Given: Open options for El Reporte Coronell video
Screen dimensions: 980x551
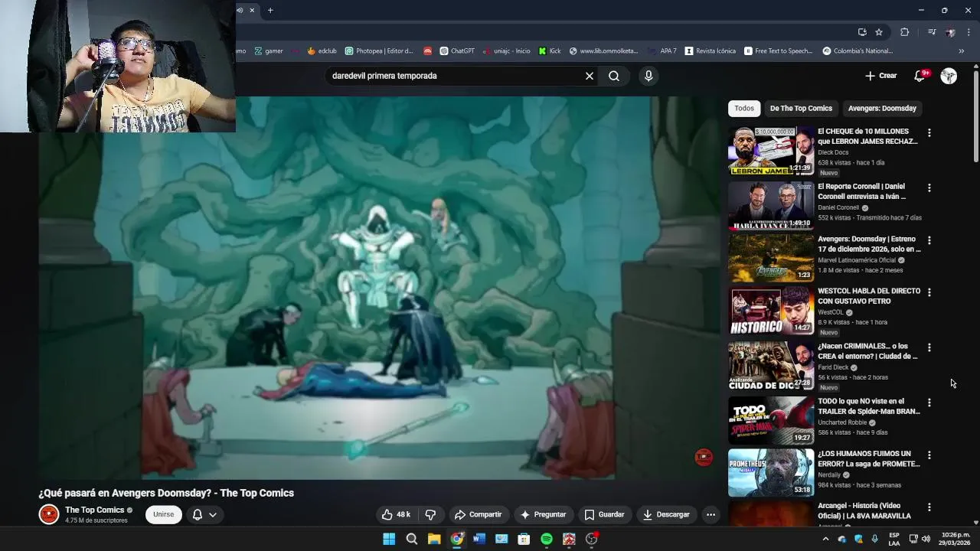Looking at the screenshot, I should tap(929, 188).
